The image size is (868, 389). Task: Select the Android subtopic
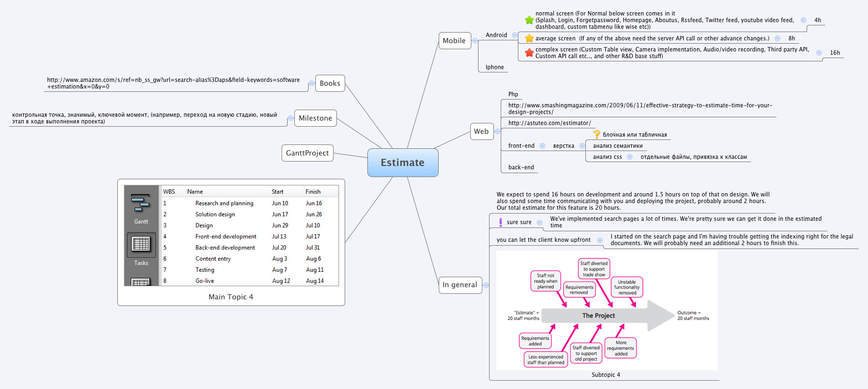[496, 35]
